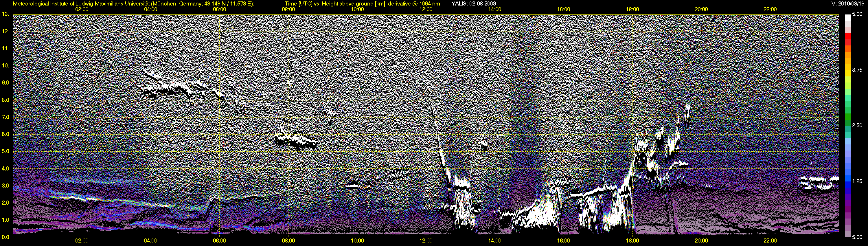The image size is (868, 246).
Task: Click the Meteorological Institute Ludwig-Maximilians-Universität title text
Action: (134, 3)
